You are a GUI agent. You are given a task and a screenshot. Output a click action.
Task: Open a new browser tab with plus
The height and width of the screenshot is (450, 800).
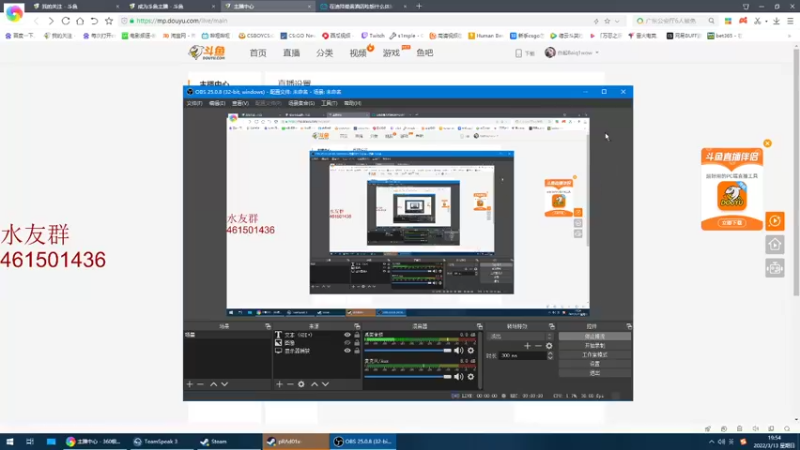coord(419,6)
